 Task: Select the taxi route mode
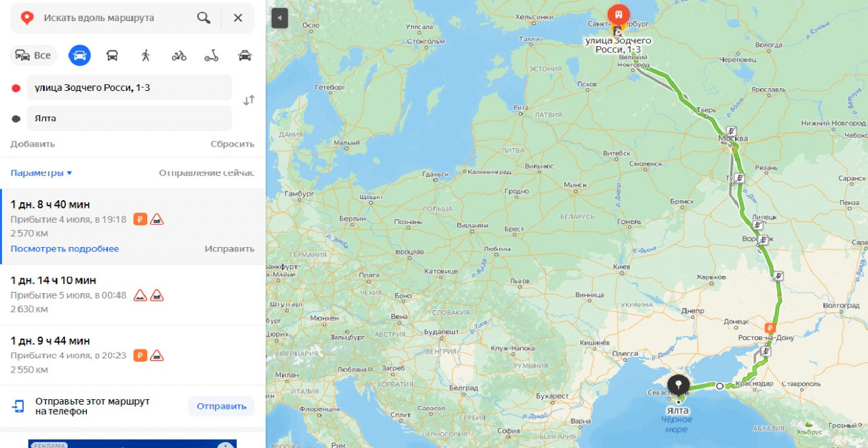[245, 56]
